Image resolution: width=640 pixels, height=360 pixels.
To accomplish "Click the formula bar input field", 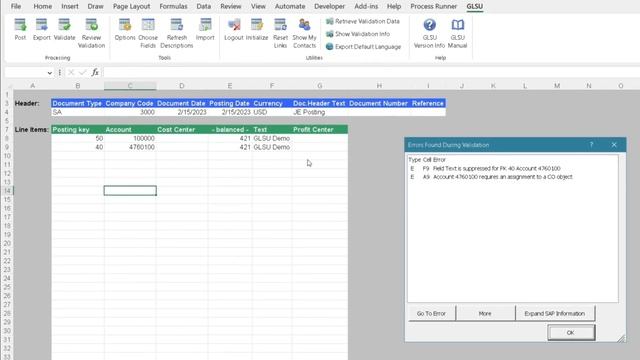I will tap(371, 73).
